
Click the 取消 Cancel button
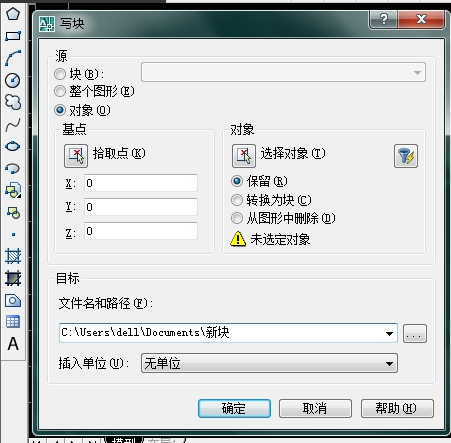tap(315, 408)
